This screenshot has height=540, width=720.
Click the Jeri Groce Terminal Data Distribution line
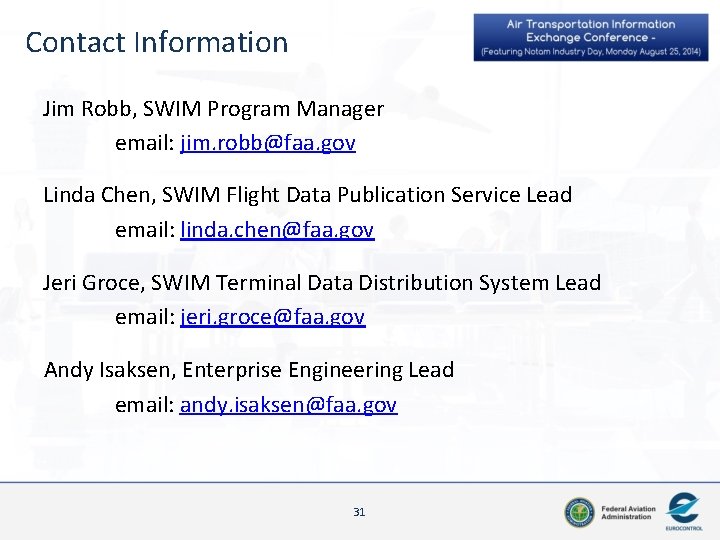[x=322, y=282]
